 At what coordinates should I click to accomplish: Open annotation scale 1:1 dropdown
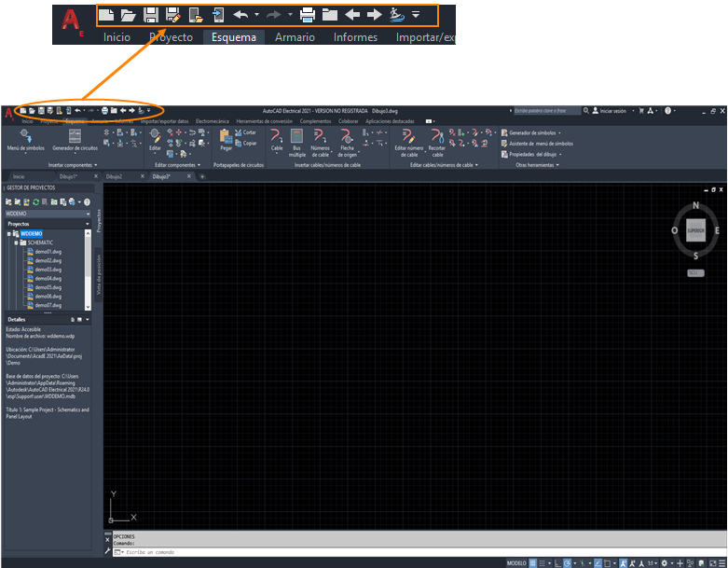[x=652, y=563]
